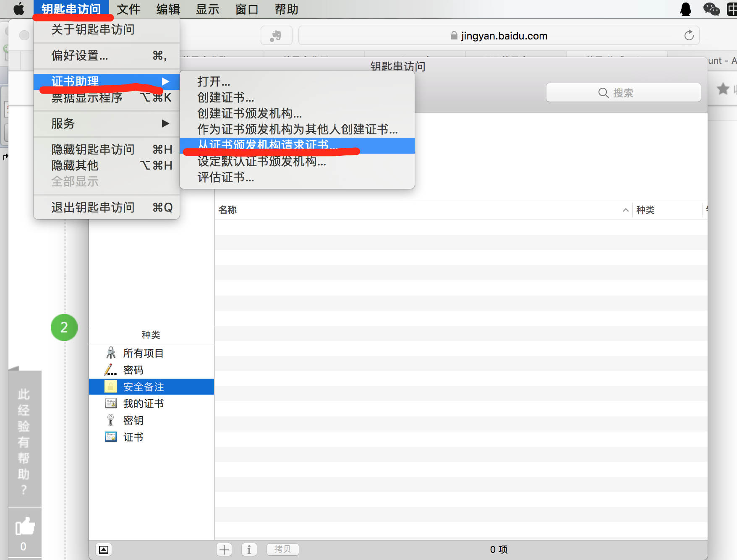Click into the 搜索 search field

coord(623,92)
